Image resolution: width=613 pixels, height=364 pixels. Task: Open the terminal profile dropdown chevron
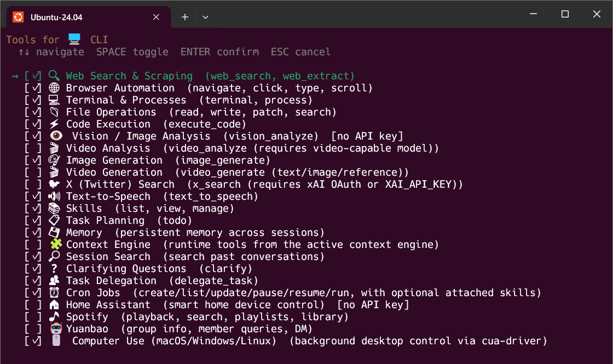(205, 17)
